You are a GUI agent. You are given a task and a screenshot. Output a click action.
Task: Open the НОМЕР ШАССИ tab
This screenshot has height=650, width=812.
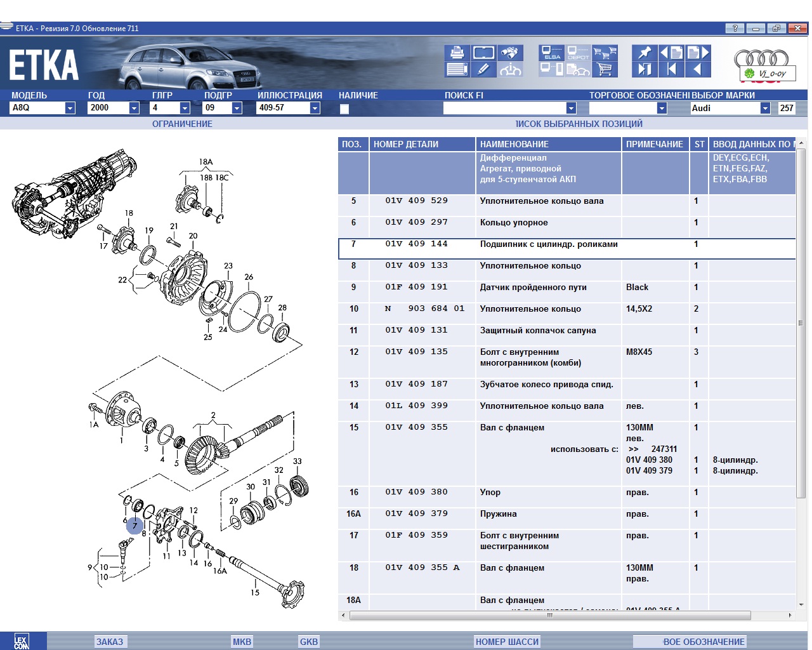click(x=507, y=642)
